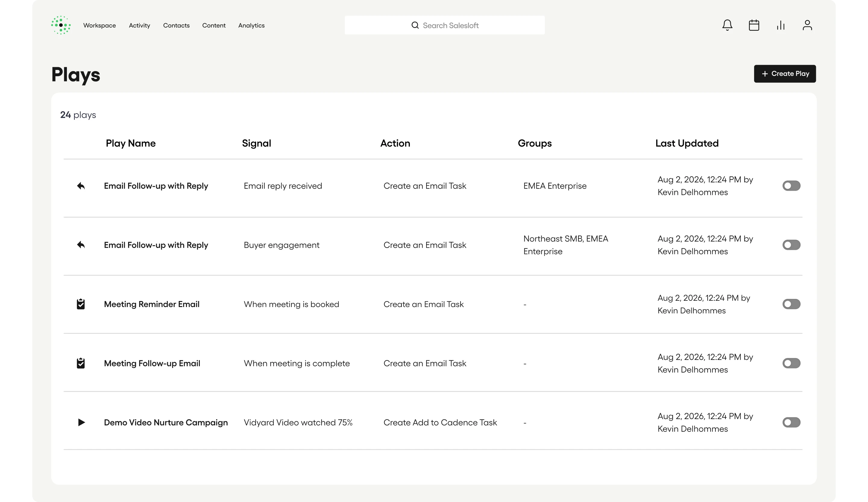This screenshot has height=502, width=868.
Task: Turn on Meeting Follow-up Email play
Action: (791, 363)
